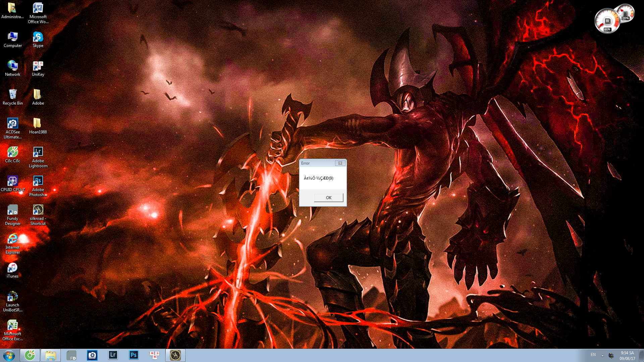Open Fundy Designer from the taskbar

click(71, 355)
